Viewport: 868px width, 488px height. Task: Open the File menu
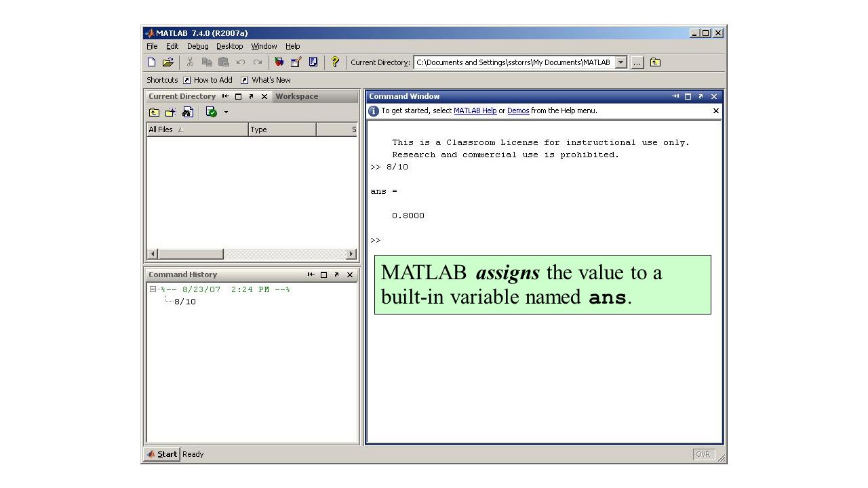tap(152, 46)
